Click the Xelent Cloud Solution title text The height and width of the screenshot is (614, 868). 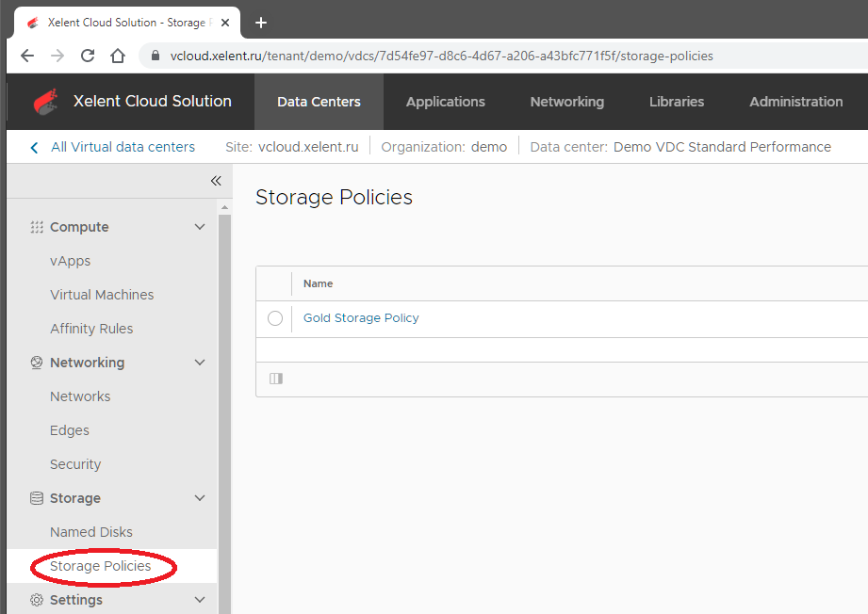pyautogui.click(x=153, y=101)
